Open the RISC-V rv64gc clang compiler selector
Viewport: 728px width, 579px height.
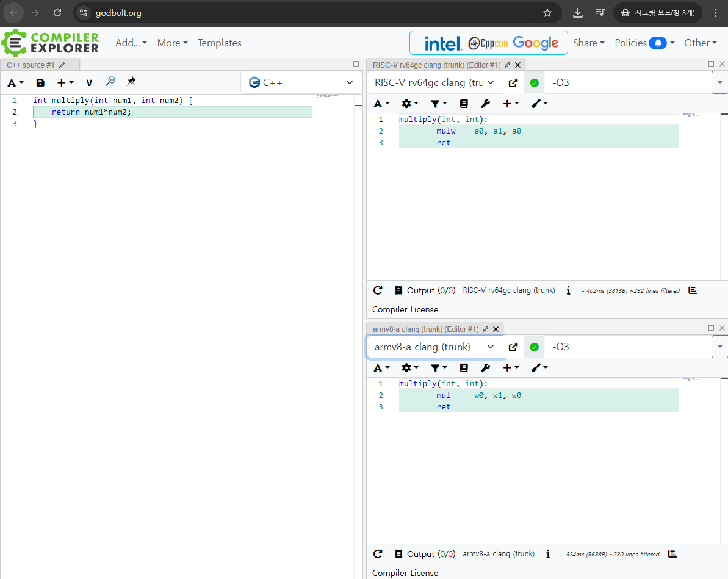click(x=434, y=82)
